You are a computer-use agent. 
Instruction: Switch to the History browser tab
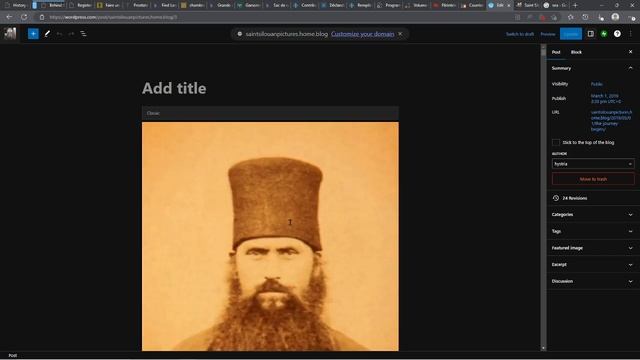(x=16, y=5)
